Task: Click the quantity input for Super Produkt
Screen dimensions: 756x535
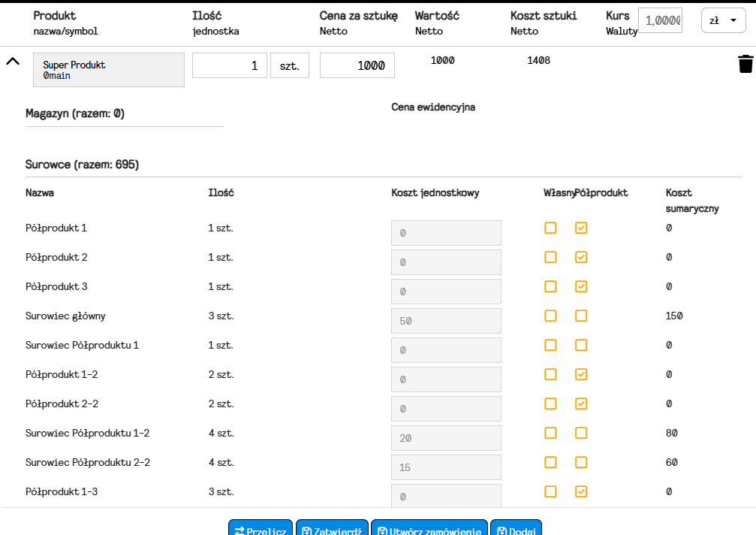Action: (x=230, y=65)
